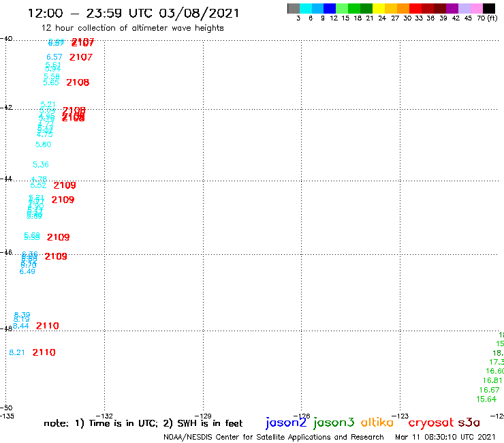504x443 pixels.
Task: Click the '-46' latitude axis label
Action: [6, 252]
